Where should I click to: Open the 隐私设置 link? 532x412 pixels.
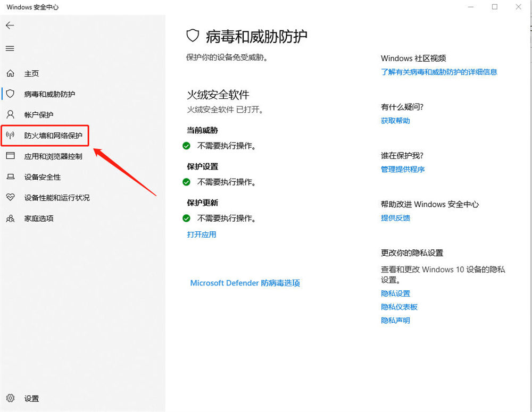pyautogui.click(x=395, y=293)
